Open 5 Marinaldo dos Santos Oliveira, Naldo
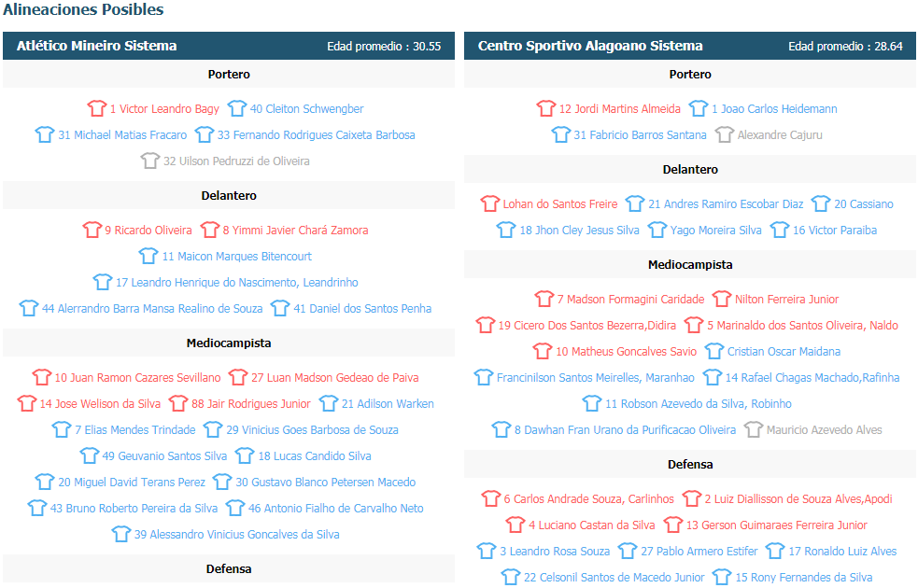The width and height of the screenshot is (918, 588). (802, 326)
